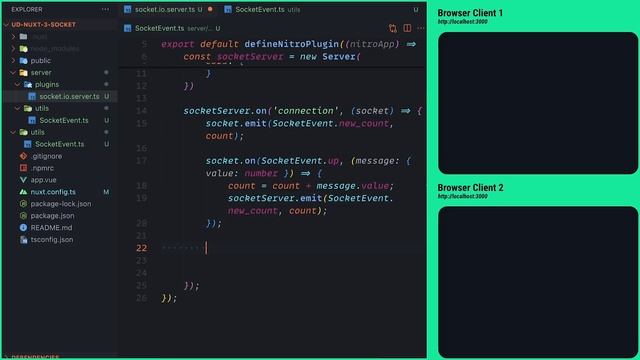Expand the hidden .nuxt folder chevron
Image resolution: width=640 pixels, height=360 pixels.
tap(13, 37)
